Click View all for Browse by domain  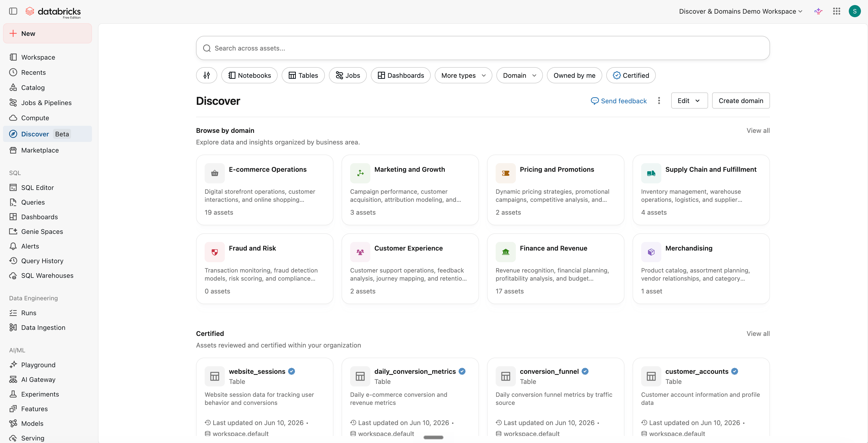tap(758, 131)
